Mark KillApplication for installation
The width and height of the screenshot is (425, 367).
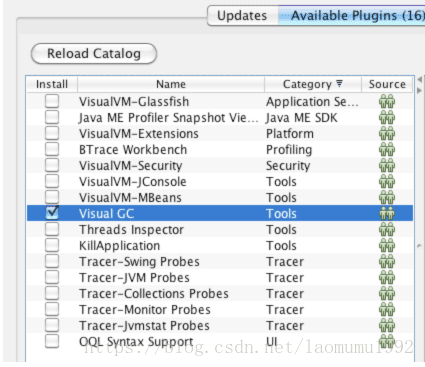52,245
